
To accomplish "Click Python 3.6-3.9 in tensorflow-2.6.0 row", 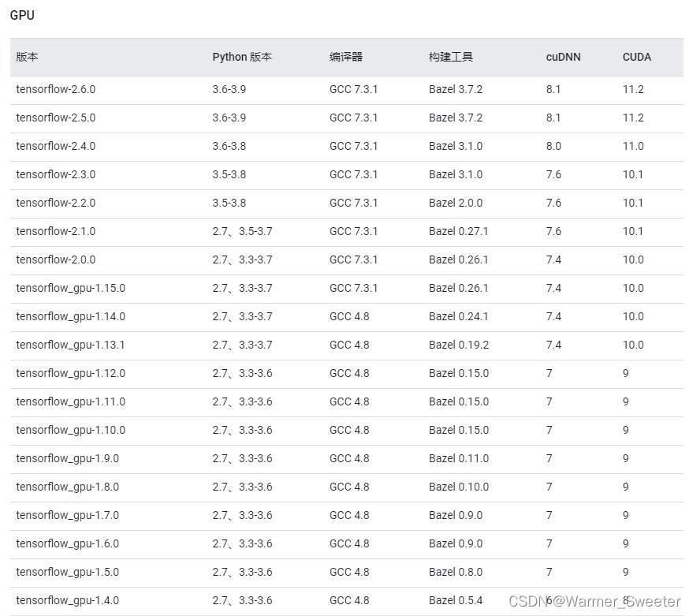I will [229, 89].
